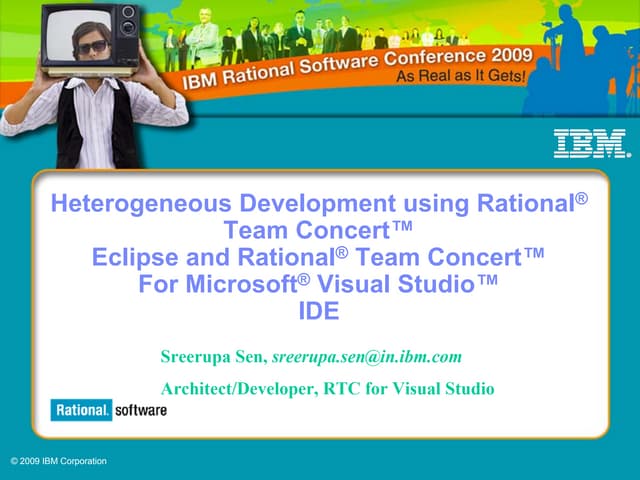Click the "Team Concert" second title line
The height and width of the screenshot is (480, 640).
point(319,231)
